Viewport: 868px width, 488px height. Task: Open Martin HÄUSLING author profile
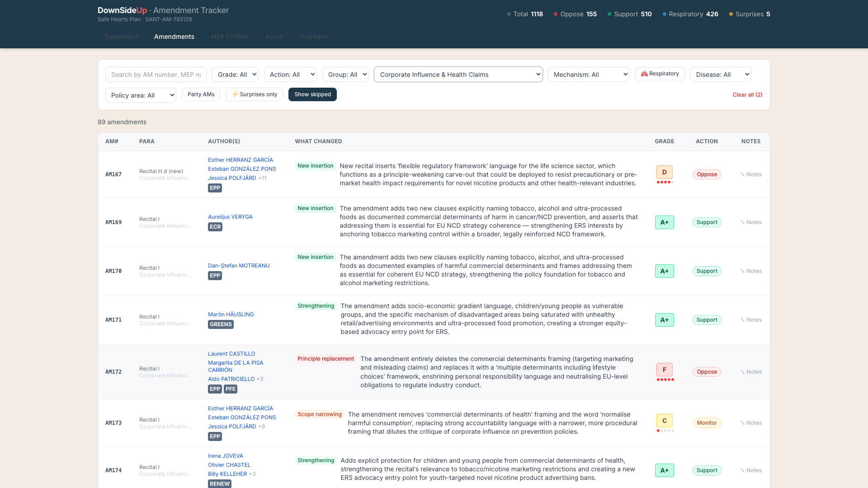click(x=231, y=314)
